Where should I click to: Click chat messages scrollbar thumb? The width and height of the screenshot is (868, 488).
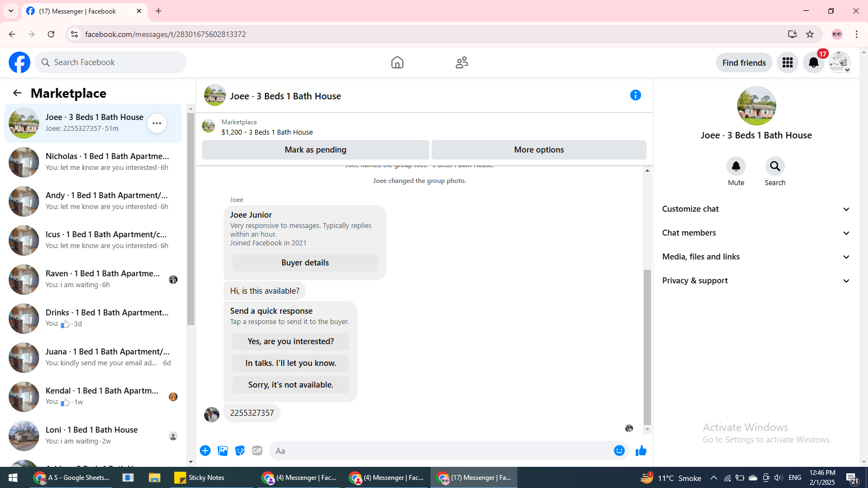647,346
